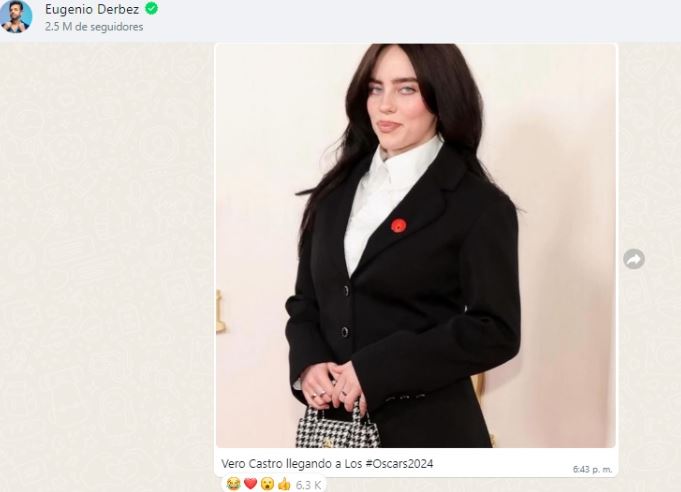Open the Eugenio Derbez channel name

(92, 9)
